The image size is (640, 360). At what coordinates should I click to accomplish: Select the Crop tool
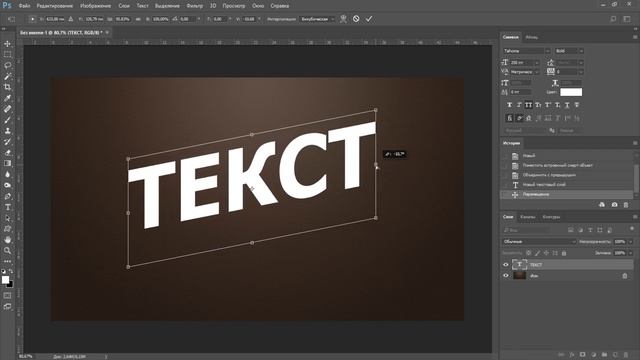[7, 87]
